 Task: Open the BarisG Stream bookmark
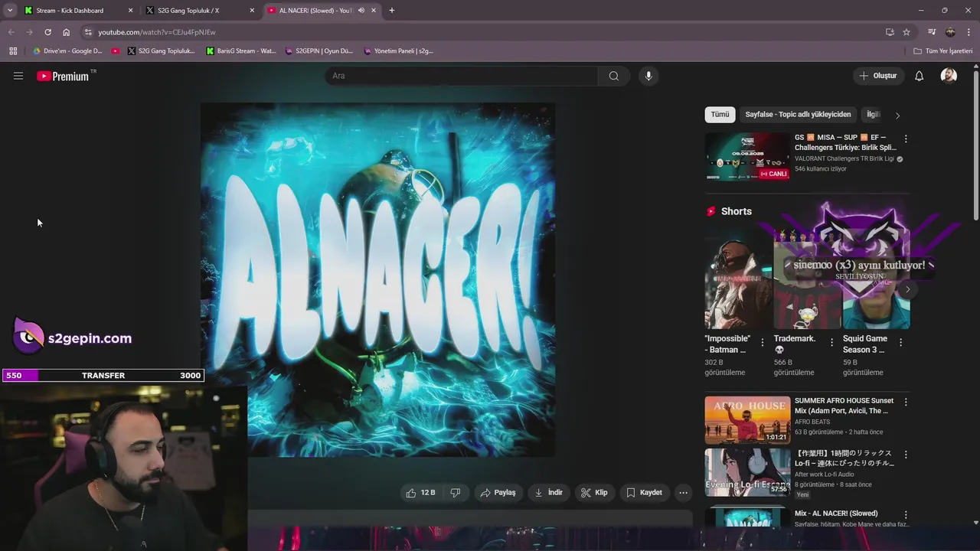pyautogui.click(x=240, y=51)
